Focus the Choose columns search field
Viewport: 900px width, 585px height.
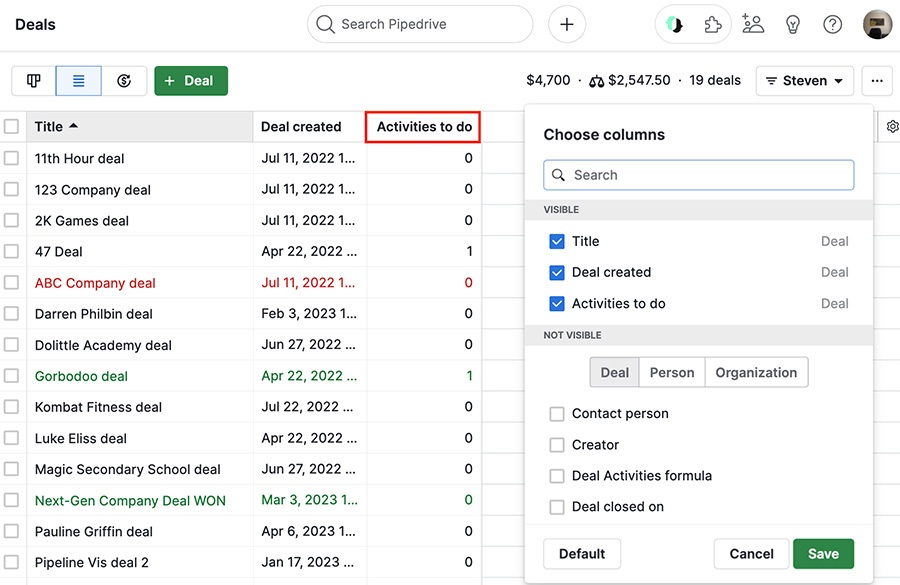(699, 175)
